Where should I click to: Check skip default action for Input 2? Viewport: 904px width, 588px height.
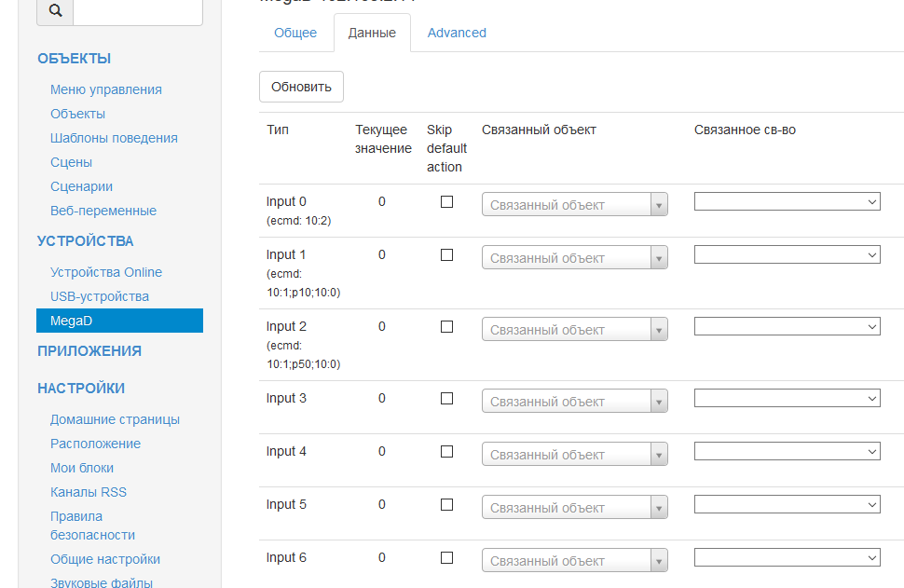pos(446,326)
